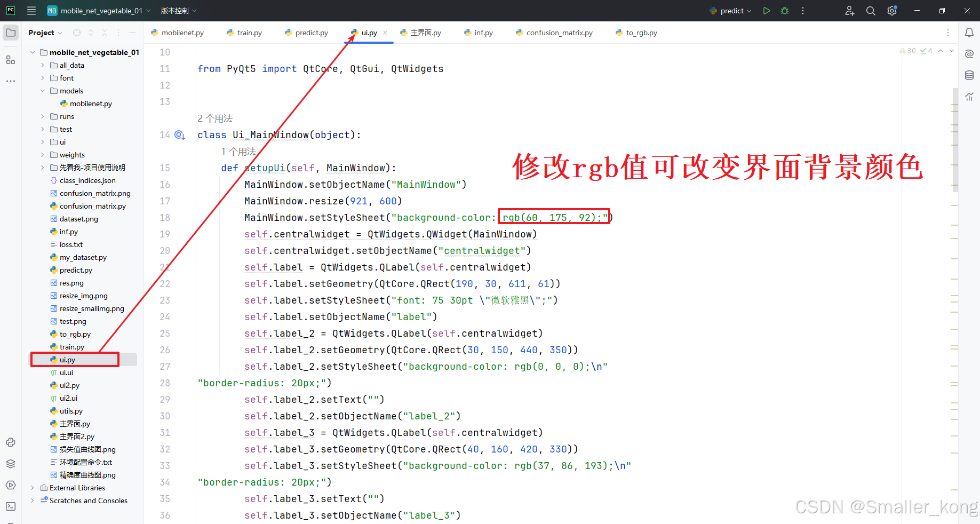
Task: Open the Notifications bell
Action: tap(969, 33)
